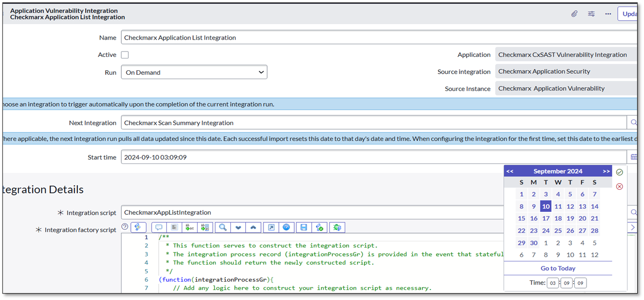Viewport: 644px width, 300px height.
Task: Toggle the Active checkbox
Action: [125, 55]
